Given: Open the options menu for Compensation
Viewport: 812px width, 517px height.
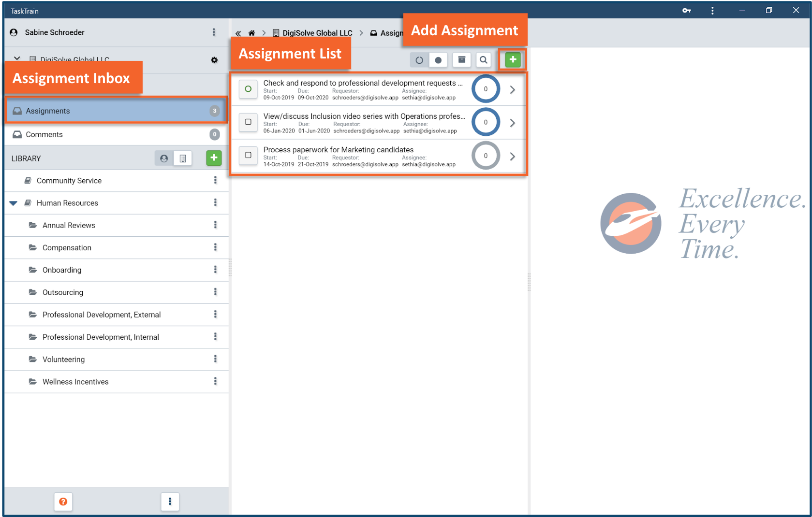Looking at the screenshot, I should coord(215,247).
